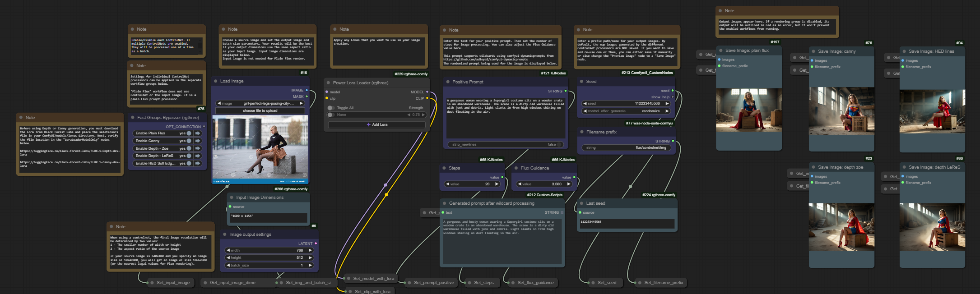Open control_after_generate randomize dropdown
Screen dimensions: 980x294
[x=626, y=111]
